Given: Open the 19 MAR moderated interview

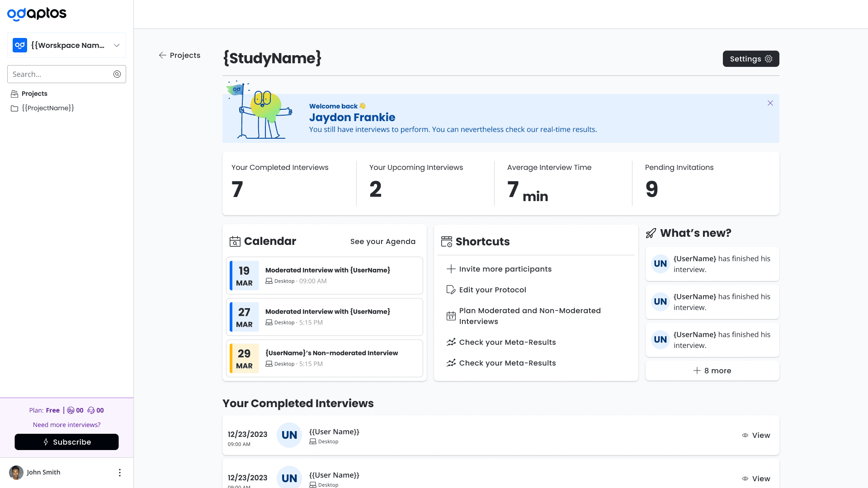Looking at the screenshot, I should coord(325,276).
